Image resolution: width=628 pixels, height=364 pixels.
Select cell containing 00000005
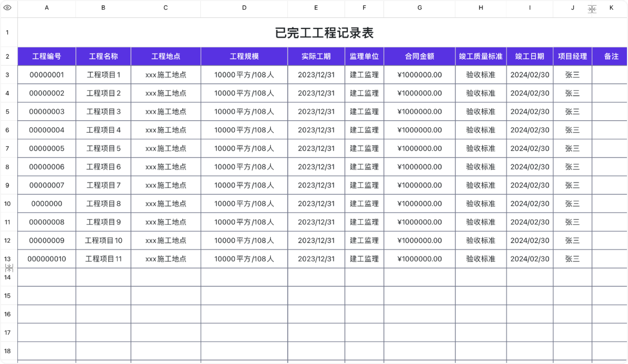point(47,149)
